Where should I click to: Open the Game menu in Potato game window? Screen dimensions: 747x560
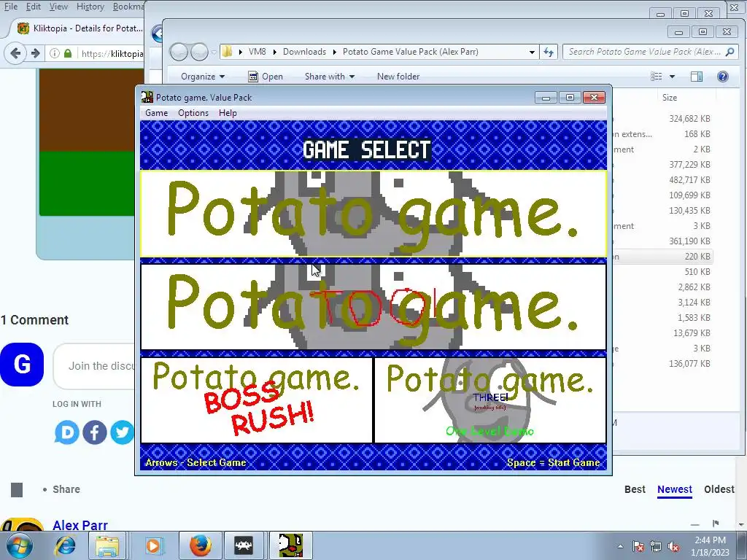tap(156, 113)
